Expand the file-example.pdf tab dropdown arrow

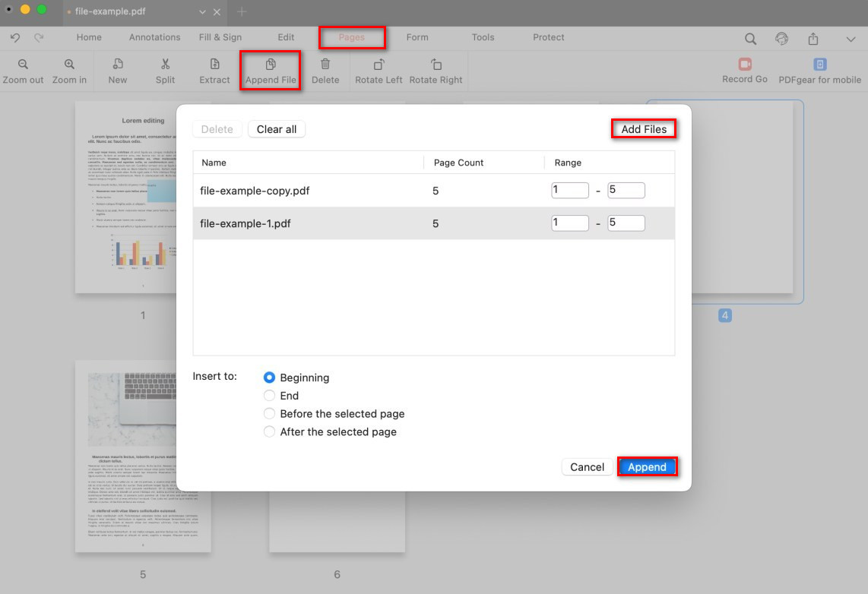[202, 12]
